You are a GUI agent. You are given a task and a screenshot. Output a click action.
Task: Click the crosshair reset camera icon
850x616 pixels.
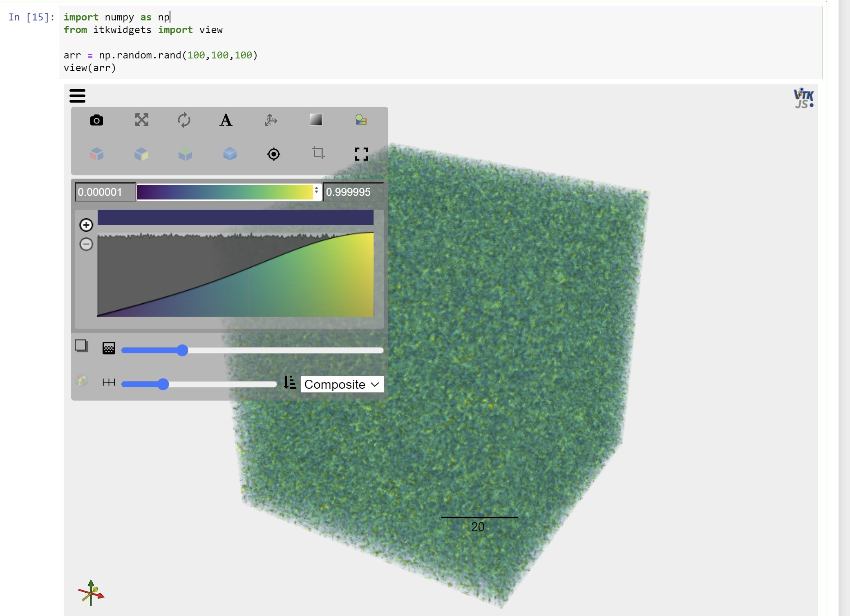point(273,154)
